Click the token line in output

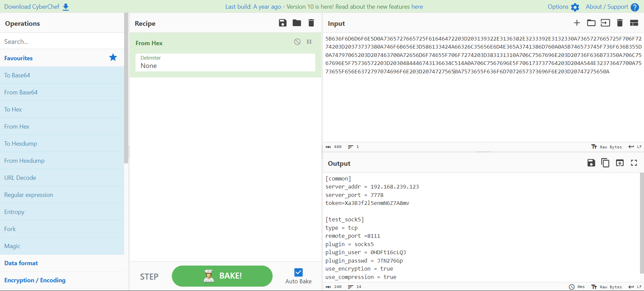[367, 203]
